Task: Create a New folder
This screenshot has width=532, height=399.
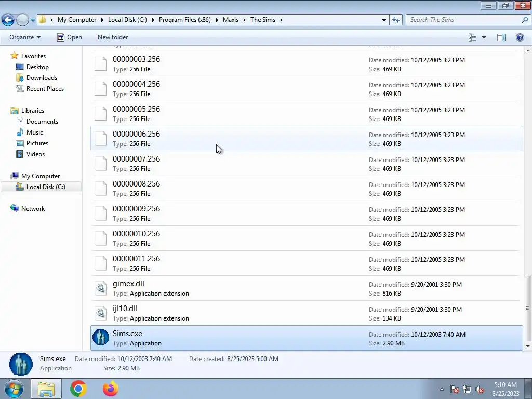Action: [x=113, y=37]
